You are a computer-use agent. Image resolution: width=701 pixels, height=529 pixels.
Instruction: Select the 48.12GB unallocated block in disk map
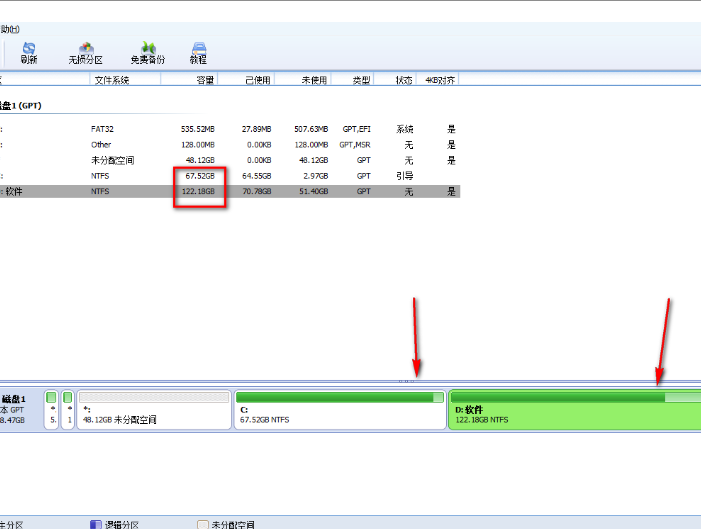pyautogui.click(x=154, y=410)
